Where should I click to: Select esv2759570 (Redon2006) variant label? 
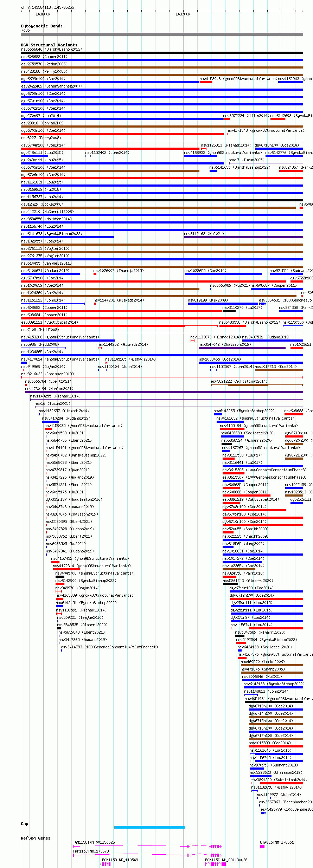coord(44,64)
